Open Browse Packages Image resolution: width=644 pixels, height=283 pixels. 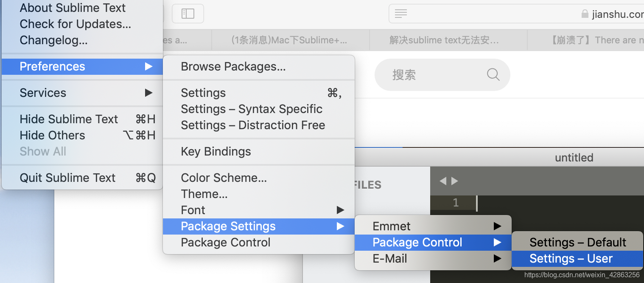pos(259,66)
